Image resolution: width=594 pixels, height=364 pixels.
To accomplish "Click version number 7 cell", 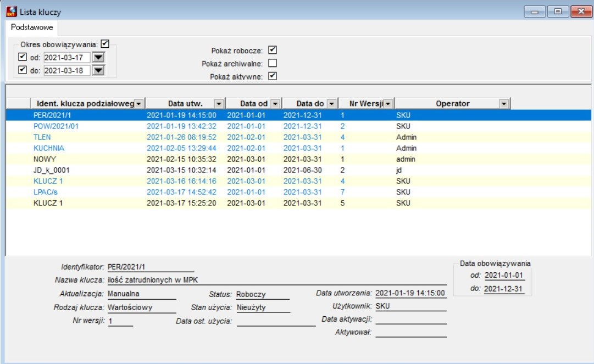I will pos(342,192).
